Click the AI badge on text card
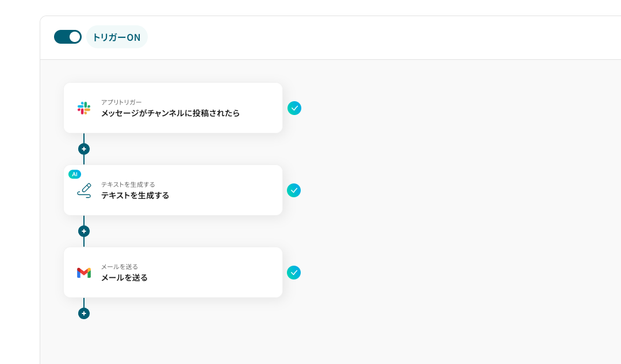Viewport: 621px width, 364px height. (75, 174)
